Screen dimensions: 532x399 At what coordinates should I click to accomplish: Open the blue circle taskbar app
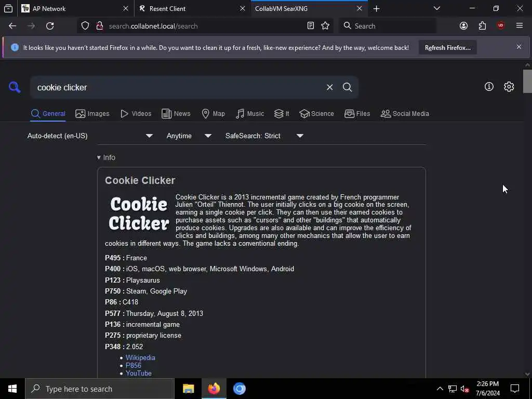click(239, 389)
